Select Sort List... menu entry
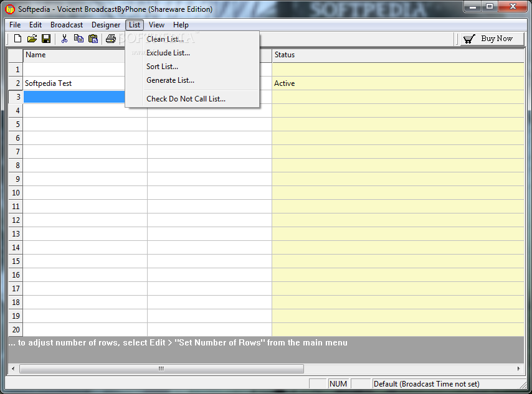This screenshot has width=532, height=394. 192,67
